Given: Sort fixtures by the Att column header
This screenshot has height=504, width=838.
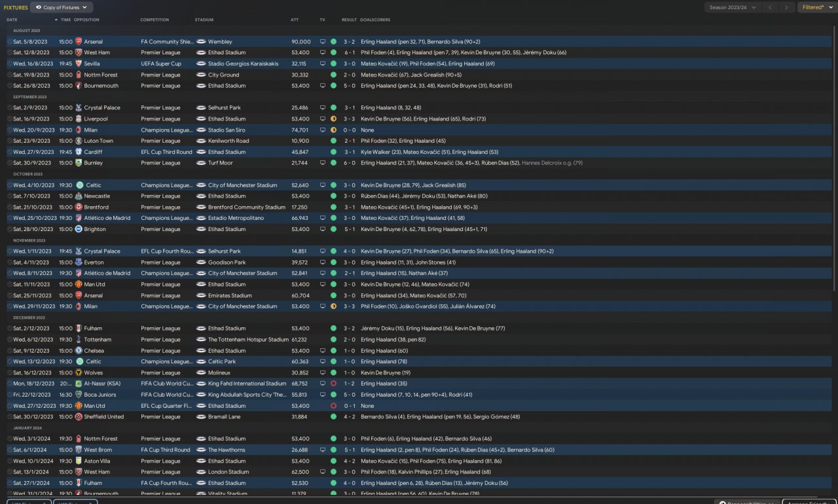Looking at the screenshot, I should point(295,20).
